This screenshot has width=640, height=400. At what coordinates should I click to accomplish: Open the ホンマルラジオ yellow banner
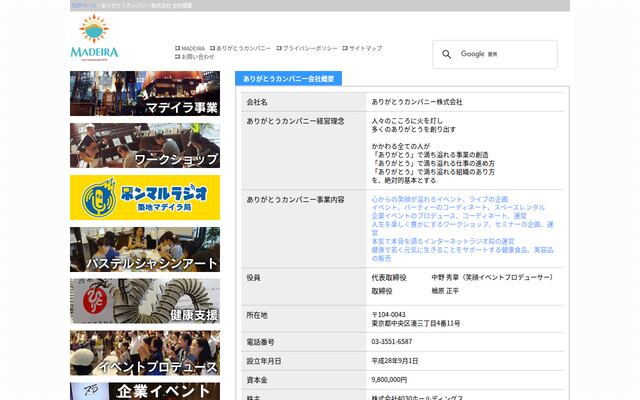pos(145,198)
